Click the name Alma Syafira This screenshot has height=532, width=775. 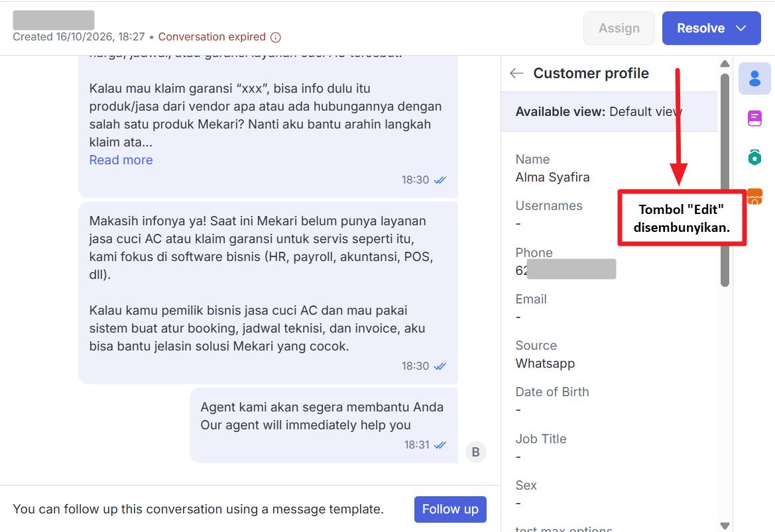[x=552, y=178]
